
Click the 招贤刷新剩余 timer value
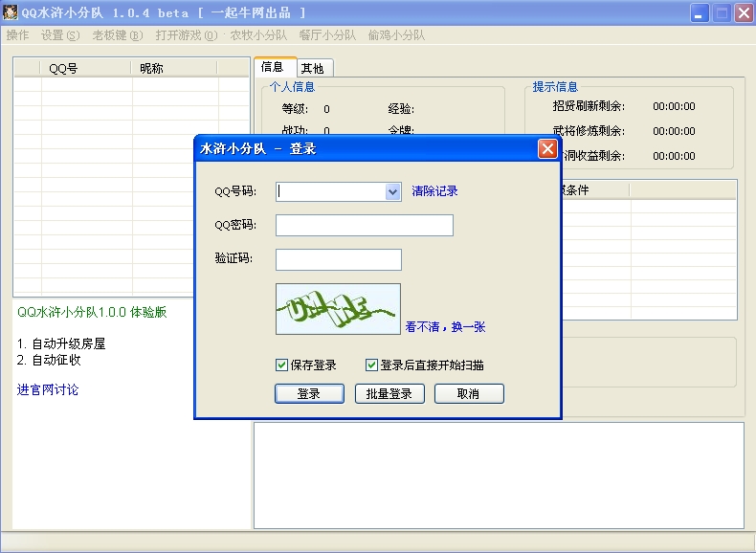(674, 106)
